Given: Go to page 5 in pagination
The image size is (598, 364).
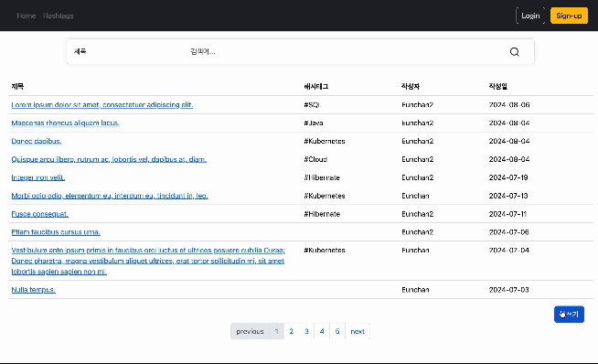Looking at the screenshot, I should (x=337, y=331).
